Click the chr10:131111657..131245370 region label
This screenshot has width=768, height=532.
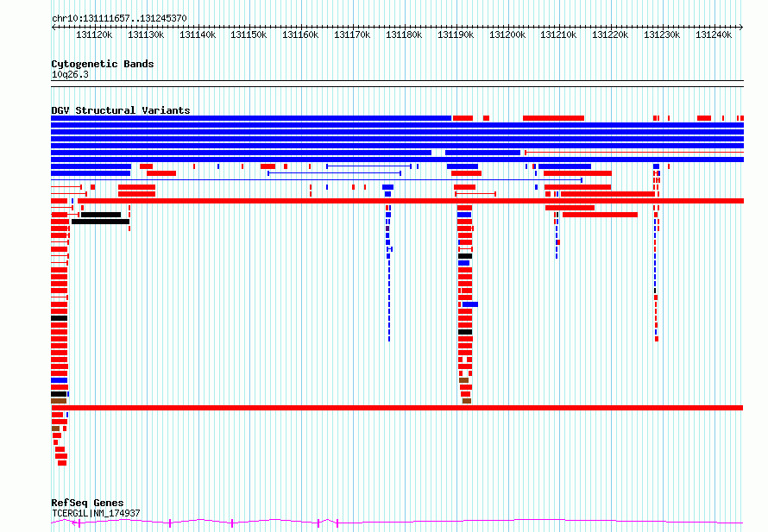pyautogui.click(x=119, y=19)
